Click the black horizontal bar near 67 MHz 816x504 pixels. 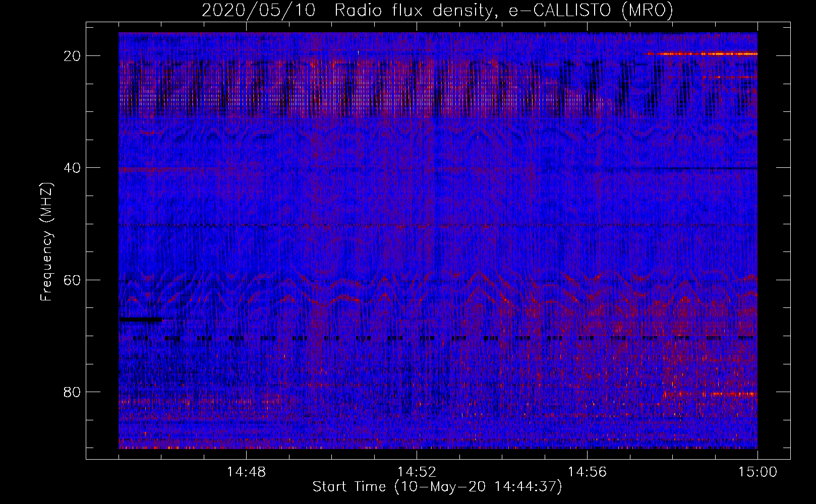click(141, 319)
